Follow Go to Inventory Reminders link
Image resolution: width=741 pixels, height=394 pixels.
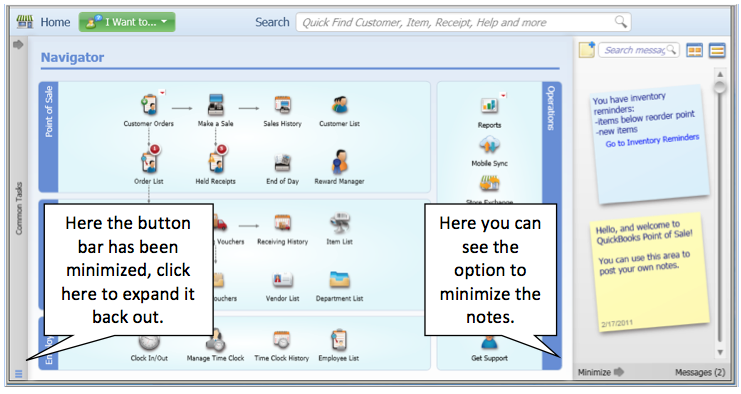pyautogui.click(x=652, y=140)
